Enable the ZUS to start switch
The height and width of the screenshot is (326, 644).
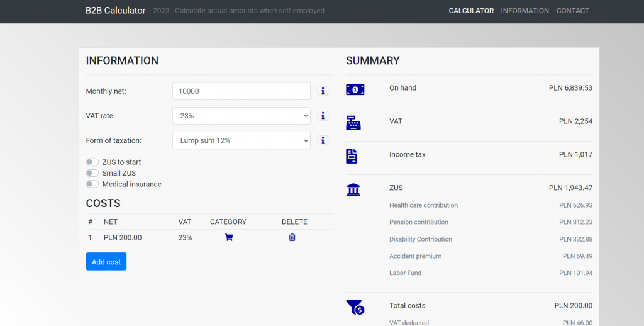click(92, 162)
